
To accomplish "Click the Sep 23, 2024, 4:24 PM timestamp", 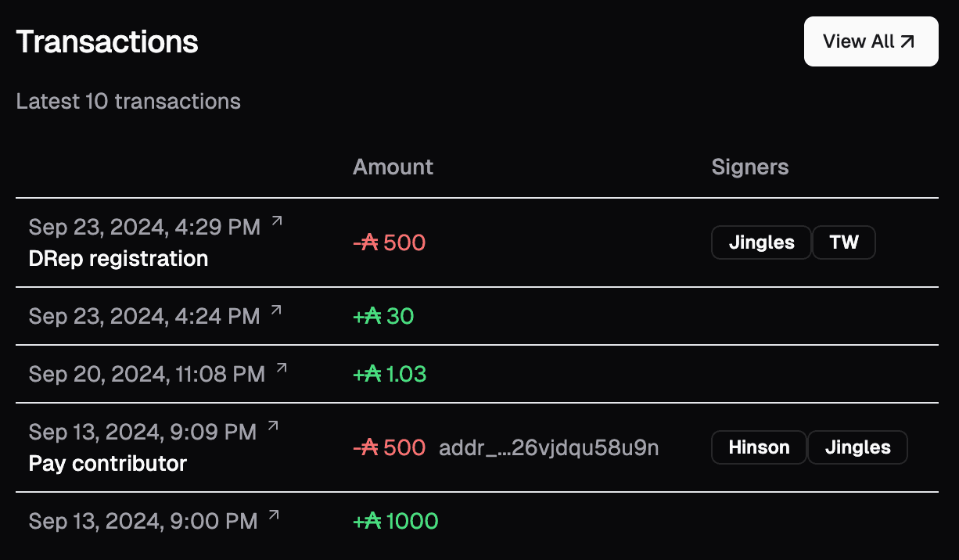I will click(x=144, y=316).
